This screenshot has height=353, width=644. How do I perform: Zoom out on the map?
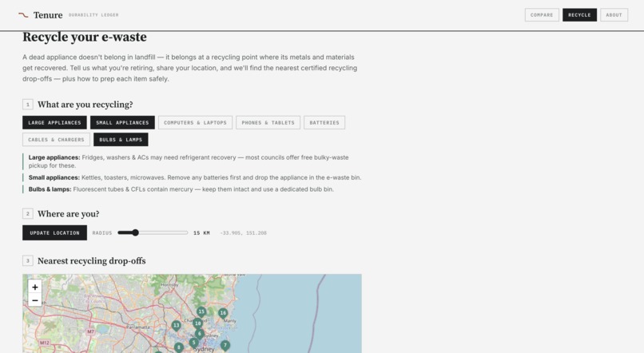coord(35,300)
